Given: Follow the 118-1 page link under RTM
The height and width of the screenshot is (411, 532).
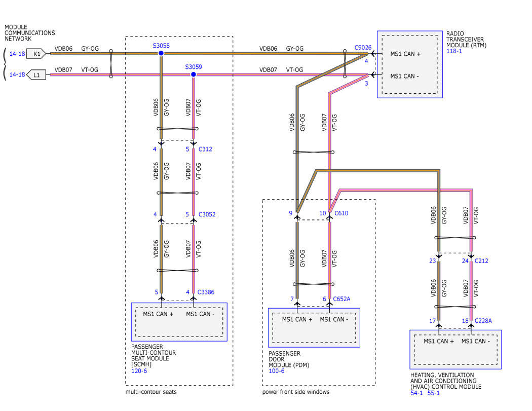Looking at the screenshot, I should tap(453, 51).
